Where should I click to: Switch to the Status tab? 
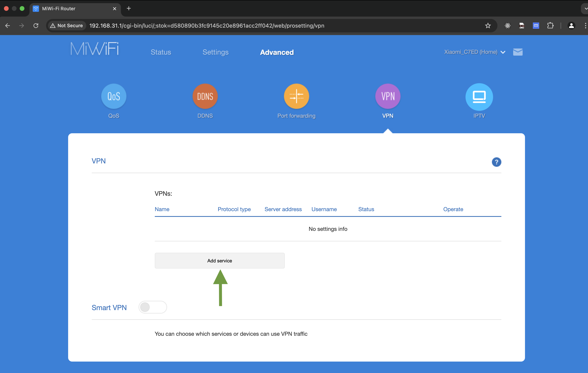point(161,52)
